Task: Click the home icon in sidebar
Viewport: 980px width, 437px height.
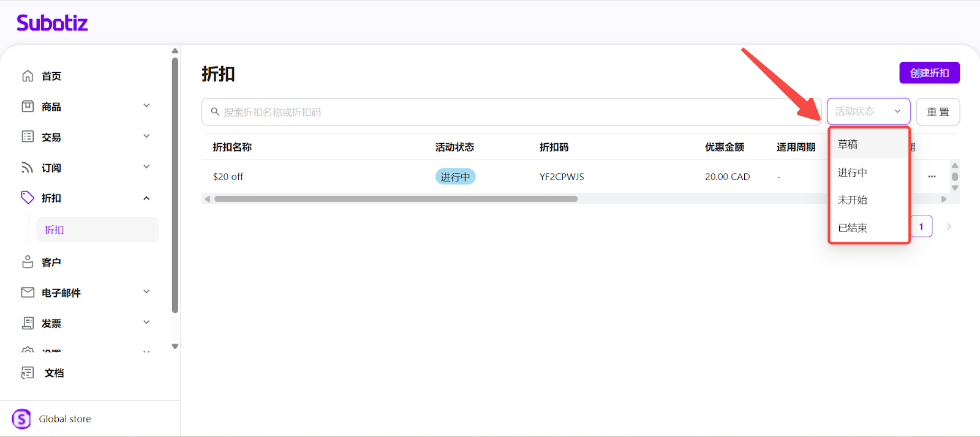Action: click(x=28, y=76)
